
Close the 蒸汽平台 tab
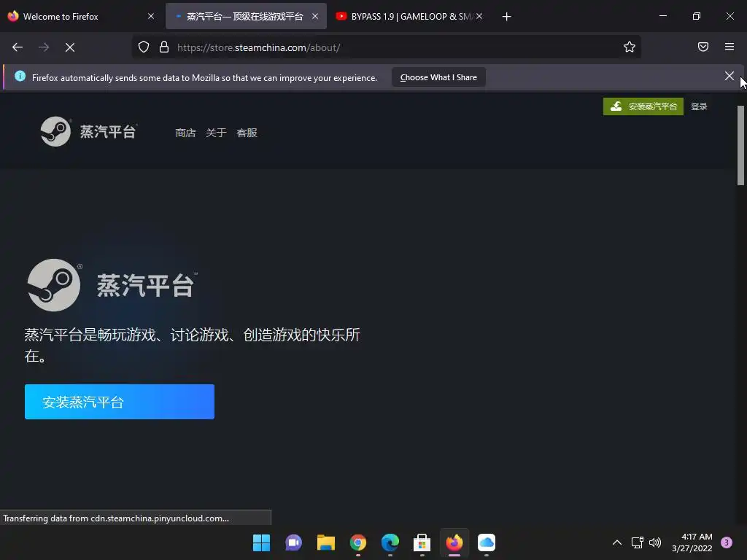tap(315, 16)
